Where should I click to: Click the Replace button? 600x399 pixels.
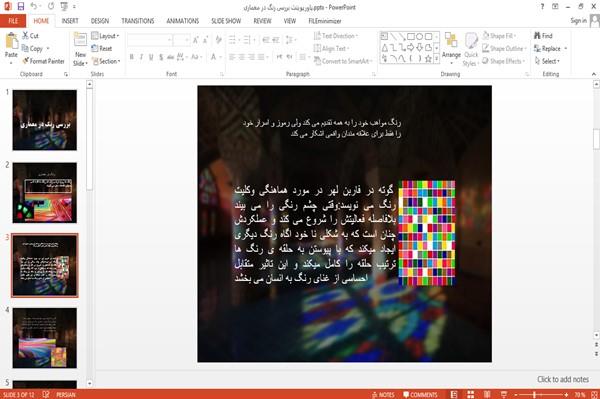[550, 49]
